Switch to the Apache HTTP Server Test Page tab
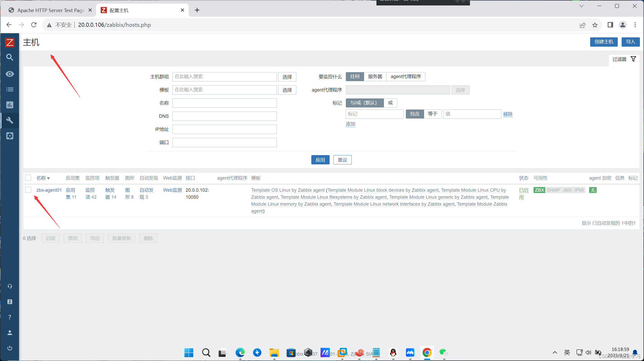The height and width of the screenshot is (361, 644). click(x=48, y=10)
